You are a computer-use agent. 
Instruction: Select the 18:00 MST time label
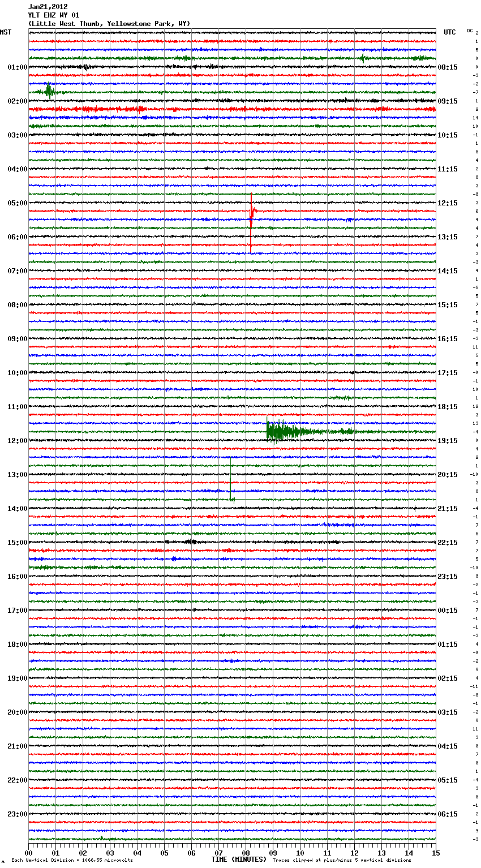click(18, 644)
